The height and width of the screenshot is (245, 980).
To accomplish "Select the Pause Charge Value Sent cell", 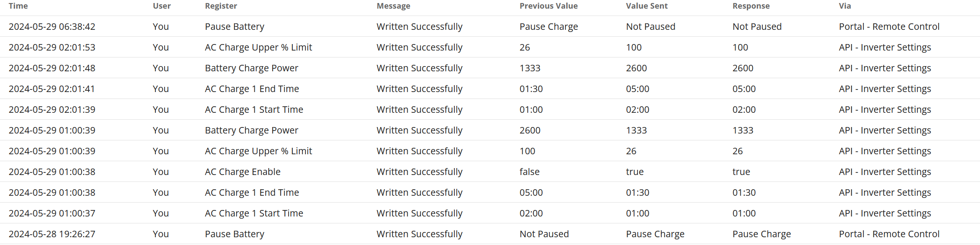I will [655, 234].
